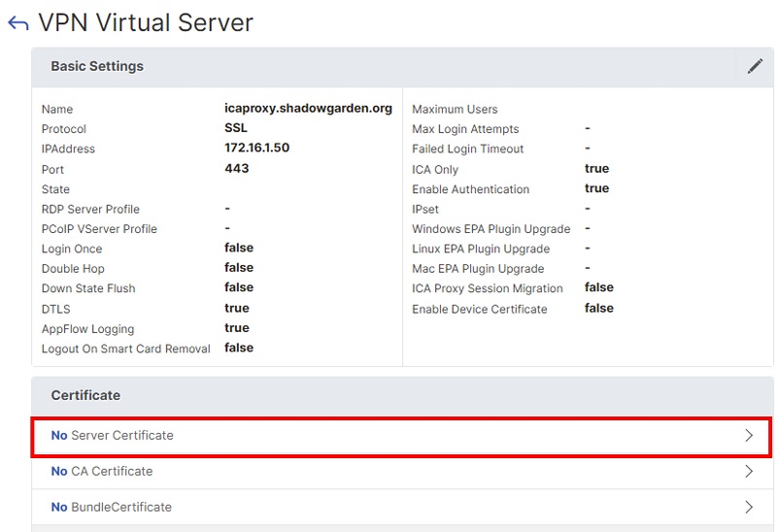Open the No BundleCertificate link
Image resolution: width=777 pixels, height=532 pixels.
[112, 507]
